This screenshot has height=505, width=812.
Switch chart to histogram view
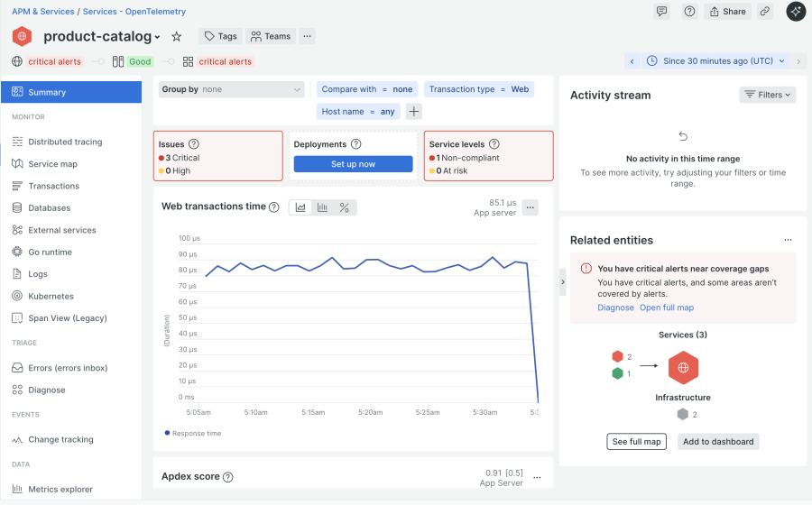click(x=322, y=207)
